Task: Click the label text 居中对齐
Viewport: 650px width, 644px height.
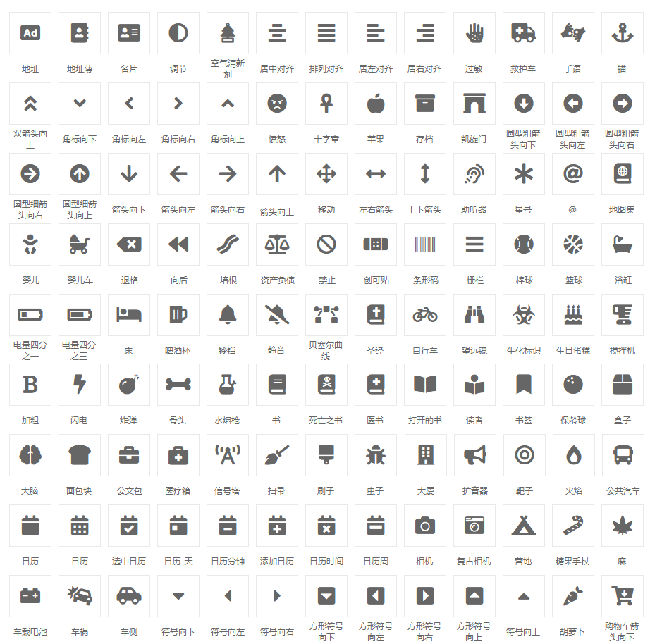Action: pyautogui.click(x=277, y=69)
